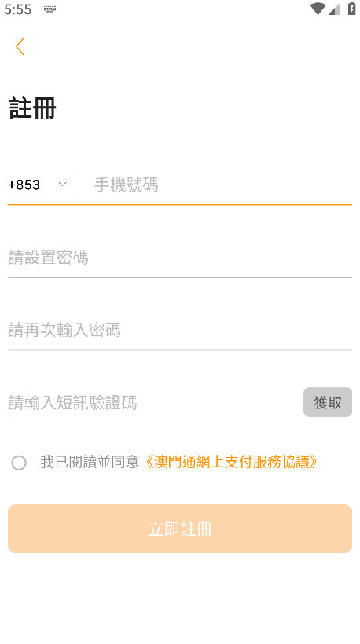Viewport: 360px width, 644px height.
Task: Tap the 註冊 page heading
Action: pos(32,108)
